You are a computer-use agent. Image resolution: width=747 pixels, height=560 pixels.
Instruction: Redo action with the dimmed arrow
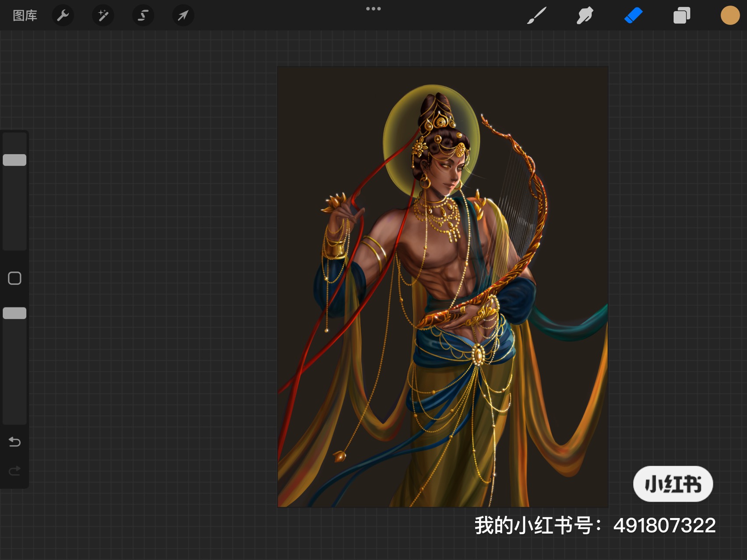(14, 471)
